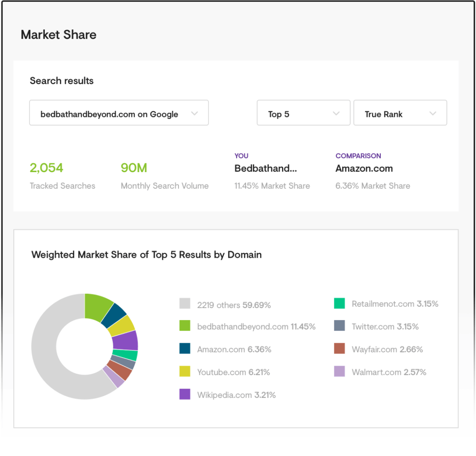Click the slate Twitter.com legend swatch
Screen dimensions: 476x456
coord(339,326)
